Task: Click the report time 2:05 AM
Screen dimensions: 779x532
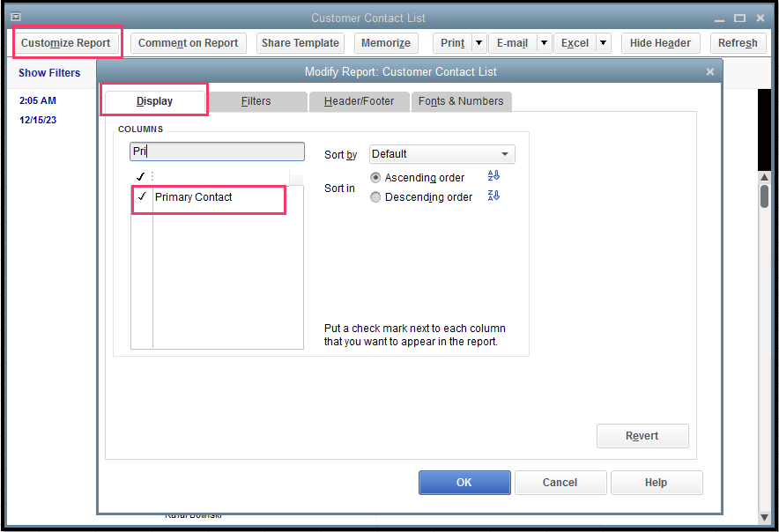Action: point(38,100)
